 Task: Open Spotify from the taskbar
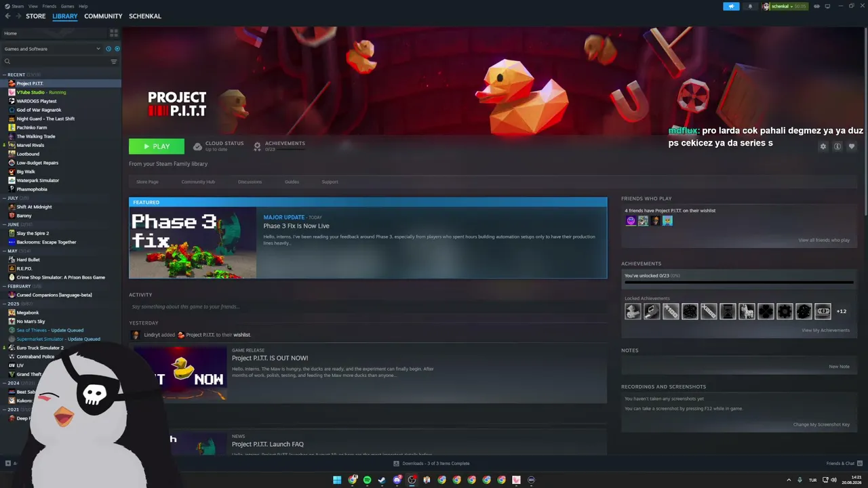point(367,480)
